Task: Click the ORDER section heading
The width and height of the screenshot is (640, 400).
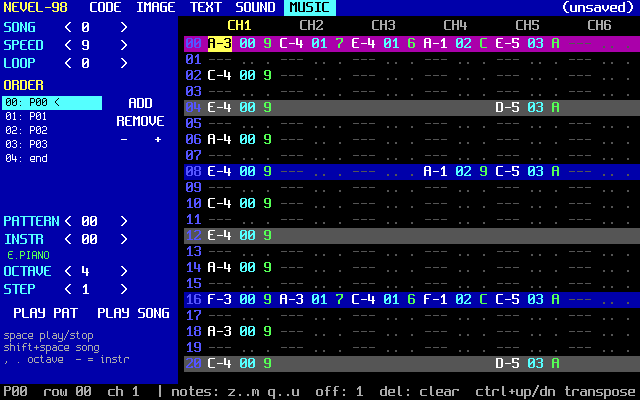Action: [x=23, y=85]
